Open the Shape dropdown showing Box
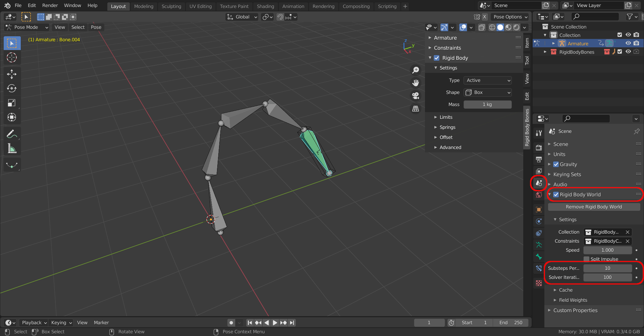 coord(487,92)
